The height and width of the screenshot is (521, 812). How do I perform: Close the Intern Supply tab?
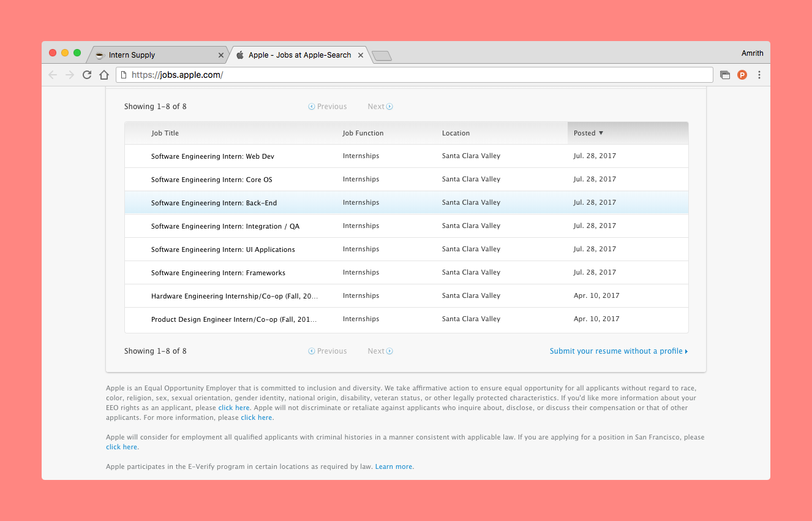[x=221, y=55]
